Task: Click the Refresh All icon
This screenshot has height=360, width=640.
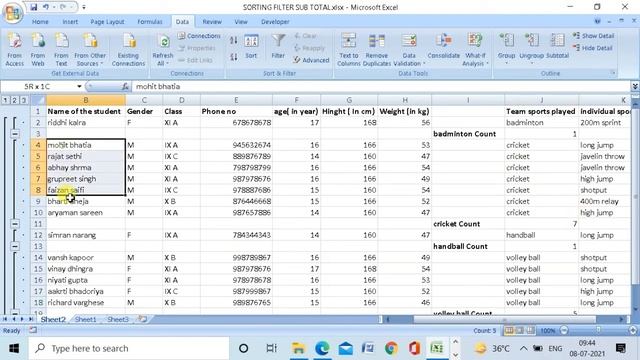Action: [x=163, y=41]
